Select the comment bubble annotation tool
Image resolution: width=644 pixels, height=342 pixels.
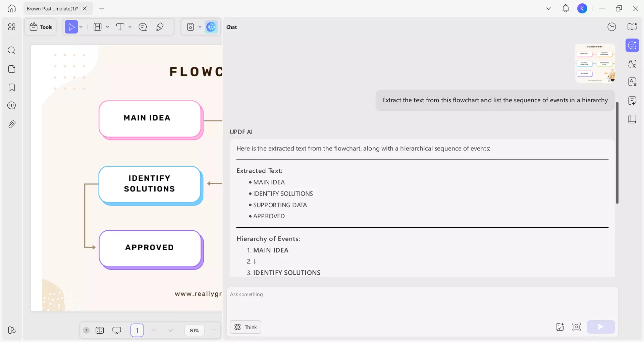(x=143, y=27)
